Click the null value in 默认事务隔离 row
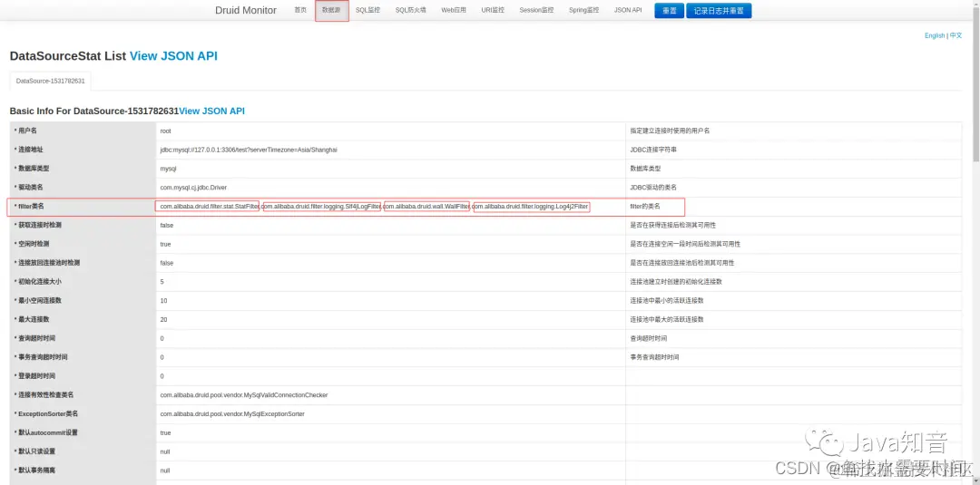The height and width of the screenshot is (485, 980). click(165, 470)
